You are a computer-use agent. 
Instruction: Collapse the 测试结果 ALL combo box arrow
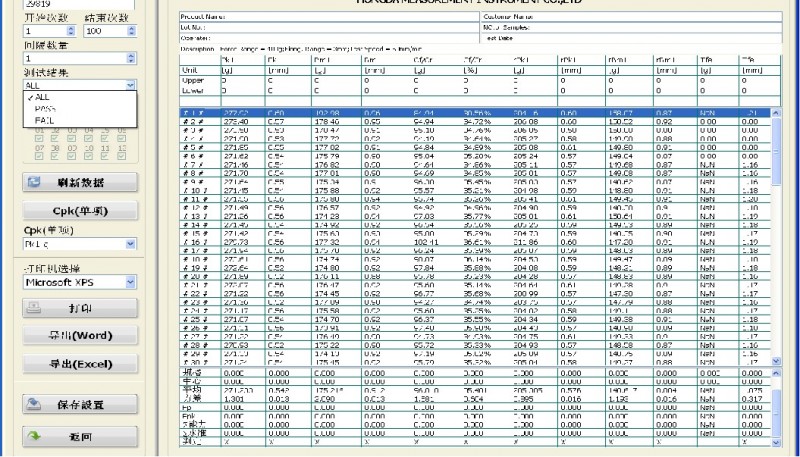pos(131,85)
